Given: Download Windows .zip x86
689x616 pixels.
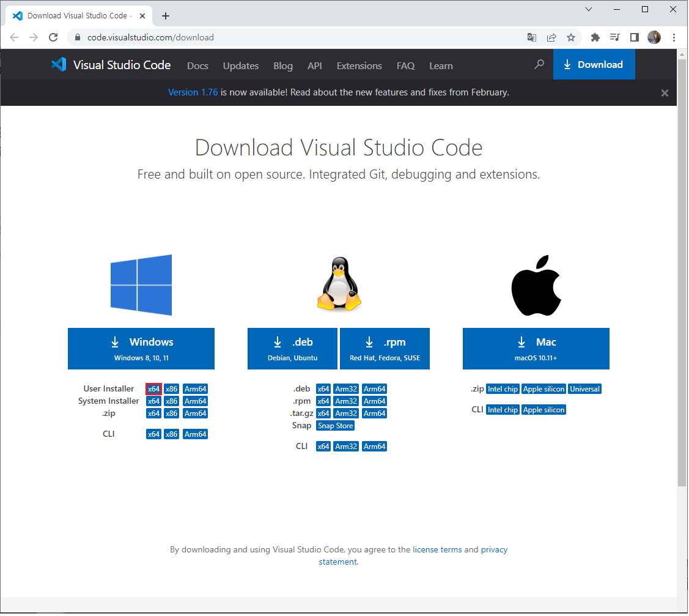Looking at the screenshot, I should [171, 414].
